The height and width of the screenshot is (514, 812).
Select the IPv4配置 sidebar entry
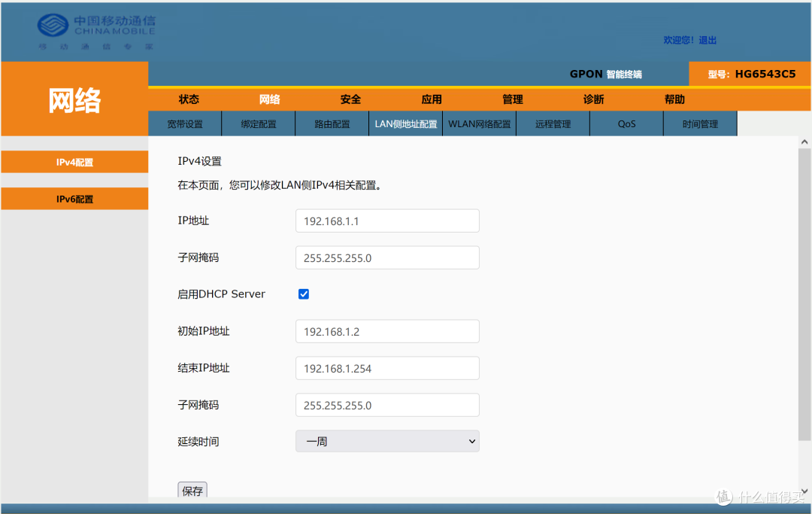point(74,161)
